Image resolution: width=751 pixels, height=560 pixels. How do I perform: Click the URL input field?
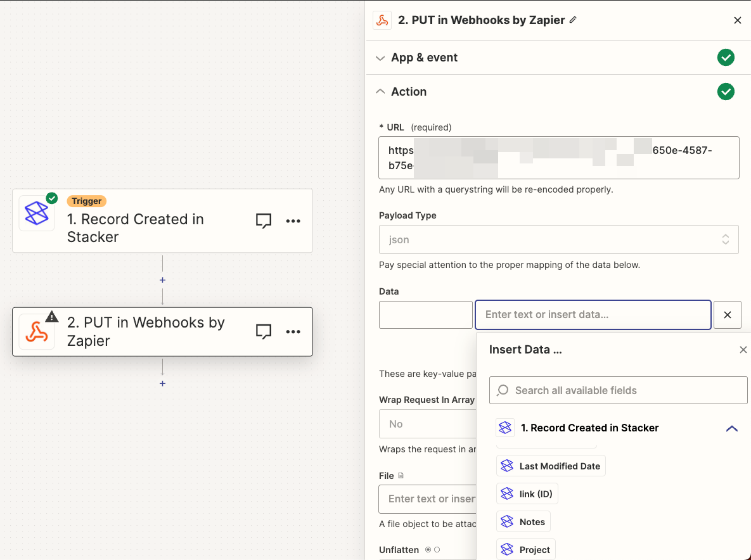558,158
